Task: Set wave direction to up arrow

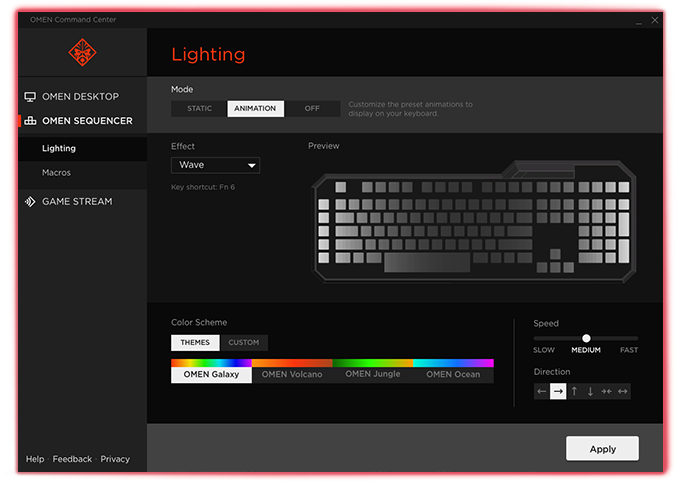Action: point(574,391)
